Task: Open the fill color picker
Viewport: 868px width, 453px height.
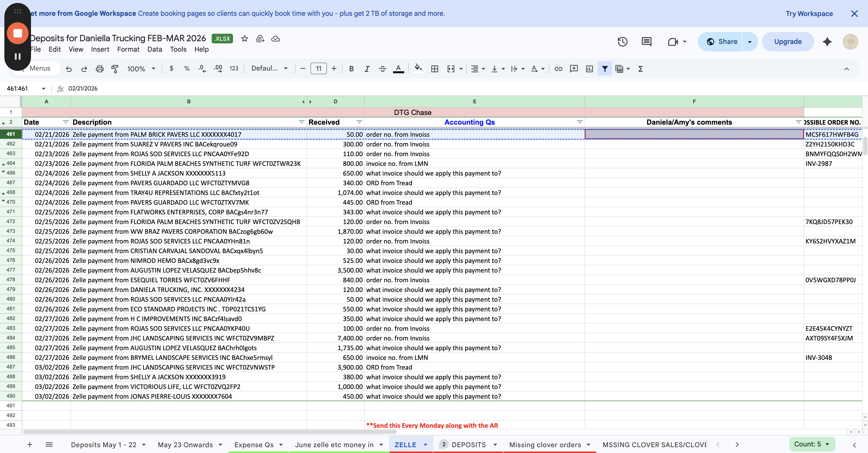Action: point(418,69)
